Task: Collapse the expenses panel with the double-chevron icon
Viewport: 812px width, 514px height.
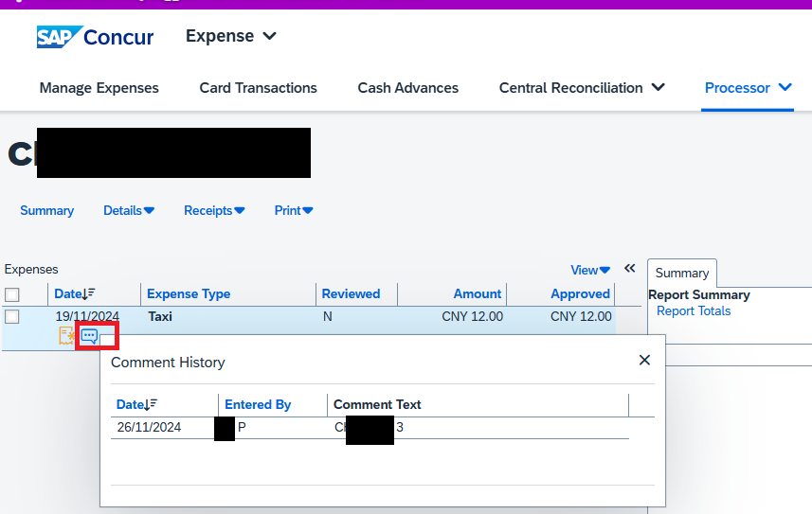Action: click(629, 268)
